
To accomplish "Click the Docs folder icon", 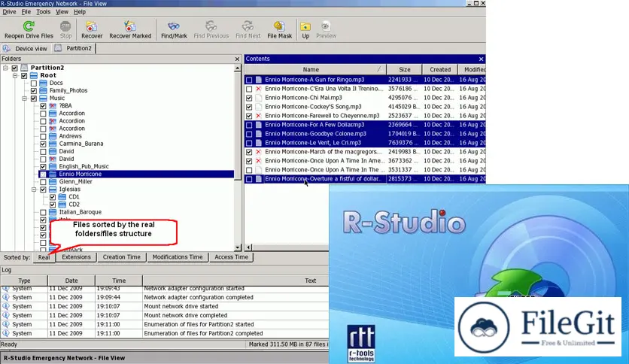I will (x=44, y=83).
